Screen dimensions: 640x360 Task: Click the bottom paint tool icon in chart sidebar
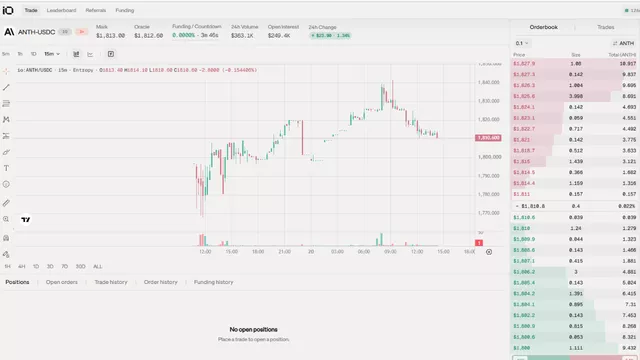point(6,254)
